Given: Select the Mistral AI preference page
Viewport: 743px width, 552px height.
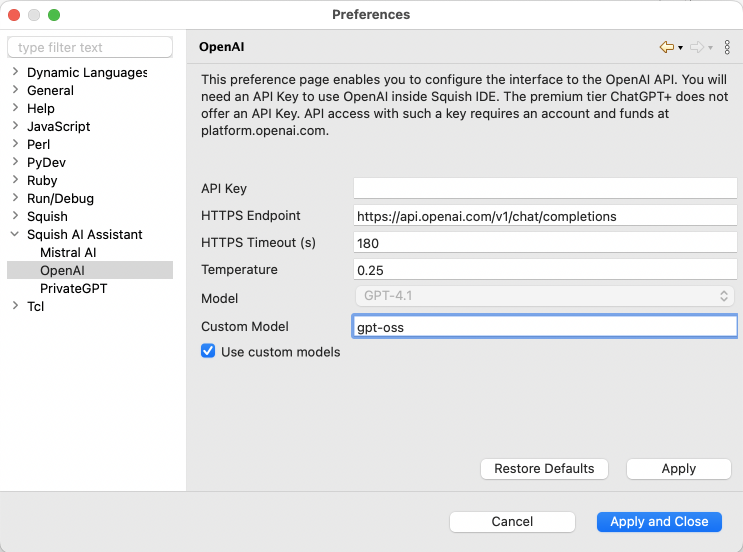Looking at the screenshot, I should tap(68, 253).
